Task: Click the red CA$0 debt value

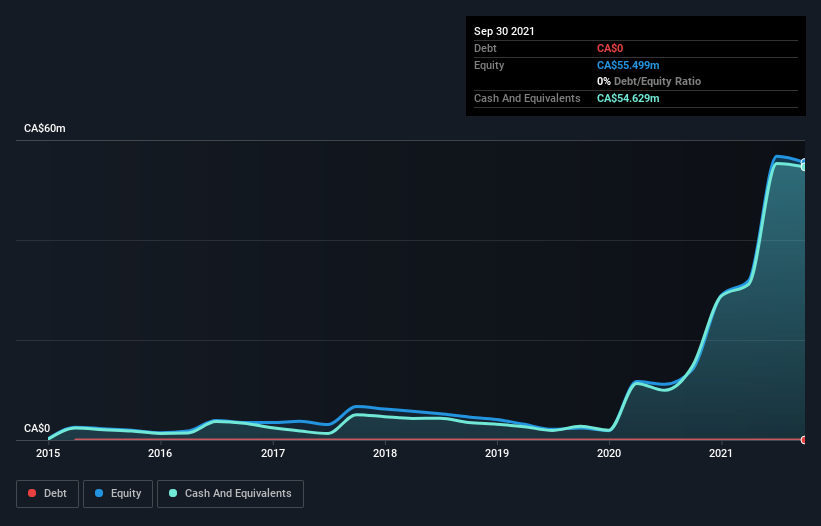Action: click(x=610, y=48)
